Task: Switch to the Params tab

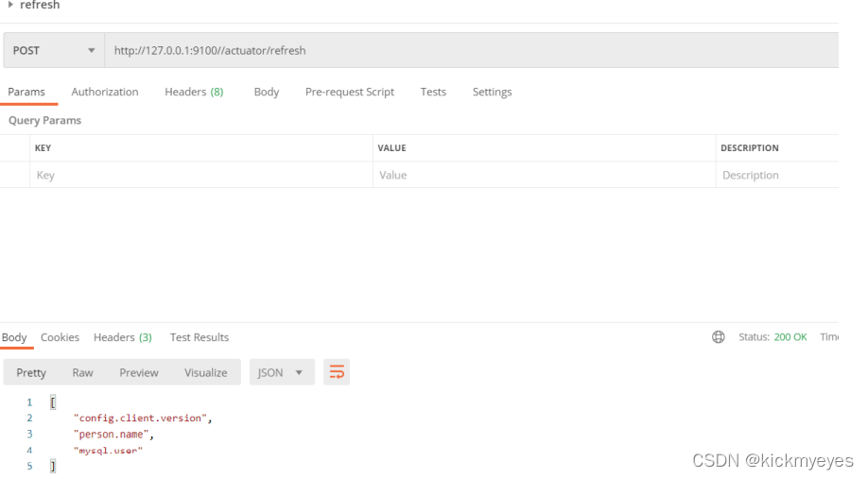Action: (26, 92)
